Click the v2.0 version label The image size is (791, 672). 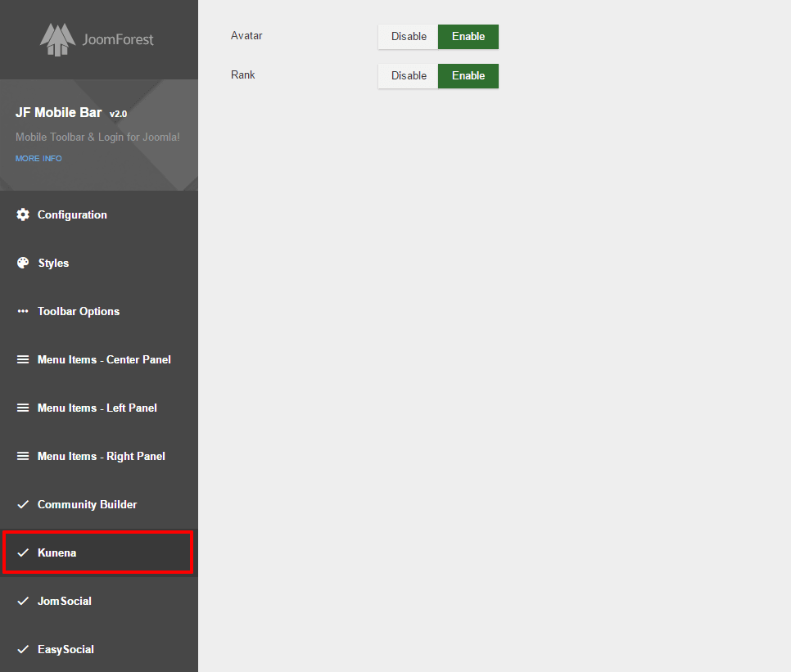[x=119, y=114]
